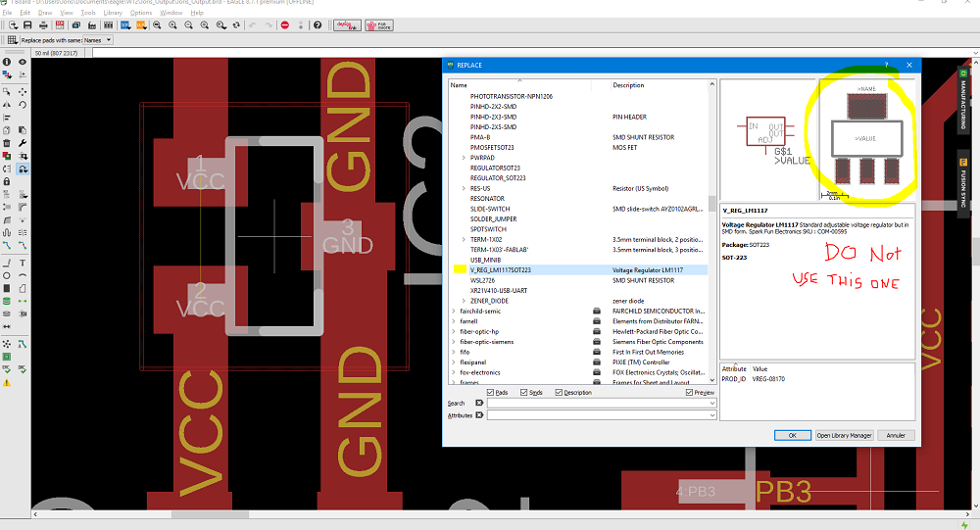Toggle the Preview checkbox
The height and width of the screenshot is (530, 980).
[689, 393]
